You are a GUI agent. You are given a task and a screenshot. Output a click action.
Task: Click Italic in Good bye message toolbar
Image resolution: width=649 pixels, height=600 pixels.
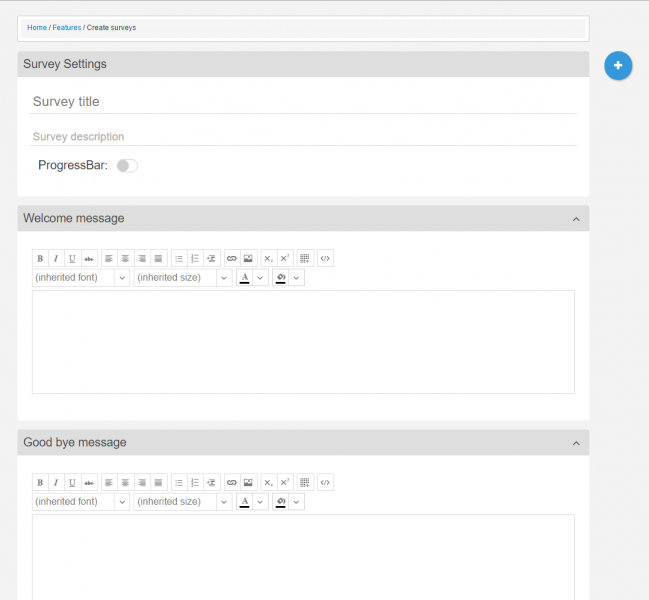56,482
